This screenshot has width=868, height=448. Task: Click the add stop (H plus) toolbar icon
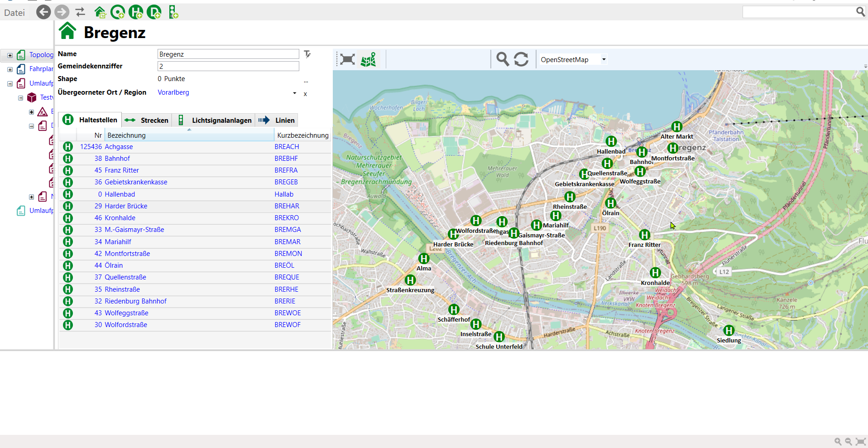coord(136,12)
